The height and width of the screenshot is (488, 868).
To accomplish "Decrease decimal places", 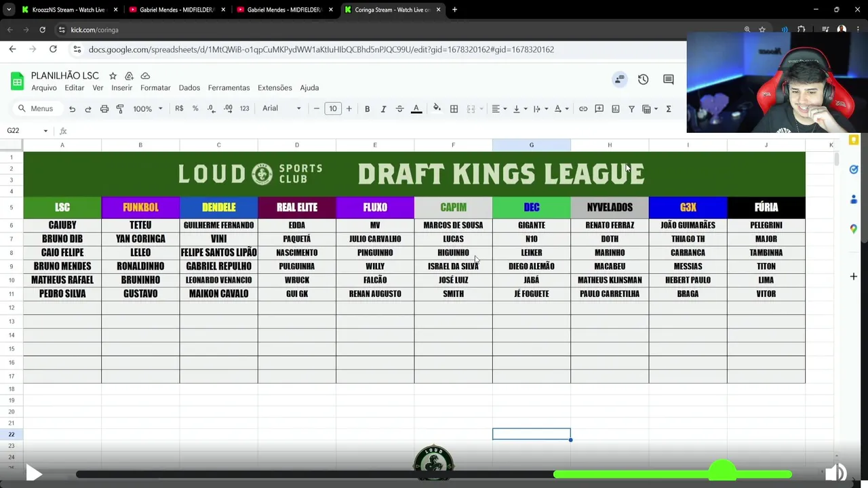I will point(212,108).
